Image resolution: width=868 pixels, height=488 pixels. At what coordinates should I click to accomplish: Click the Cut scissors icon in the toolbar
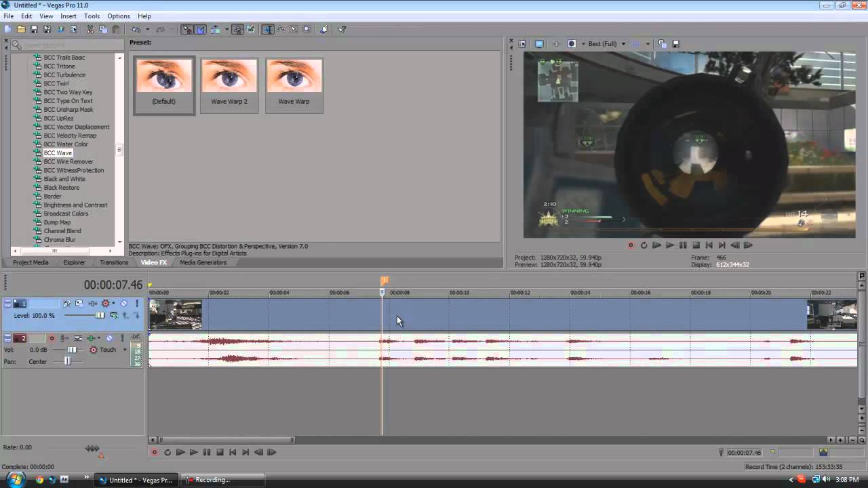(90, 30)
